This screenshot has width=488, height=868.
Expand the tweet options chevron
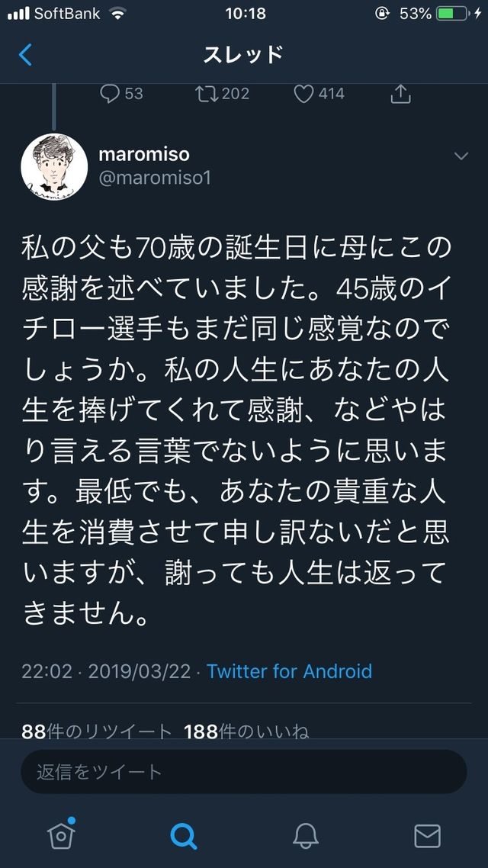(461, 156)
